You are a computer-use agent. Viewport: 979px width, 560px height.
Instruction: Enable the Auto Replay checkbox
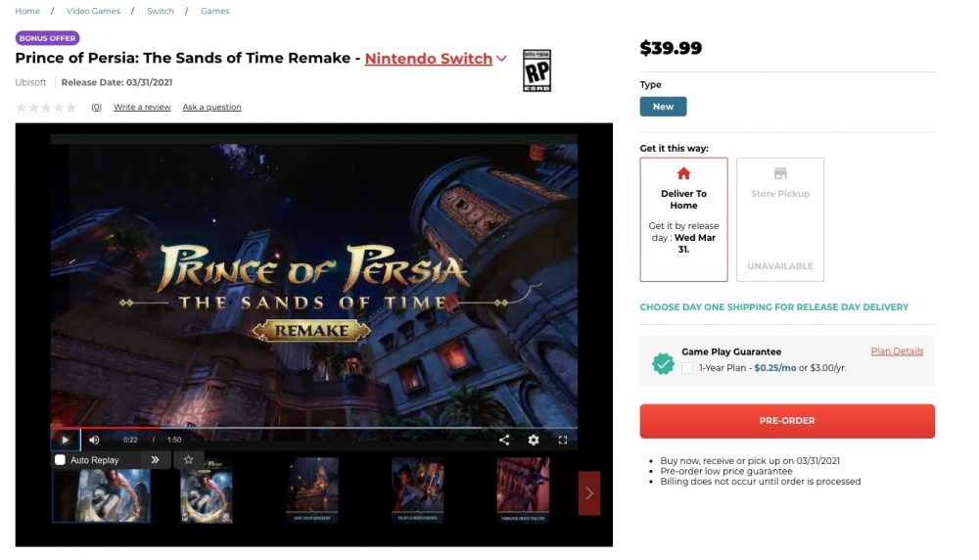[x=60, y=459]
